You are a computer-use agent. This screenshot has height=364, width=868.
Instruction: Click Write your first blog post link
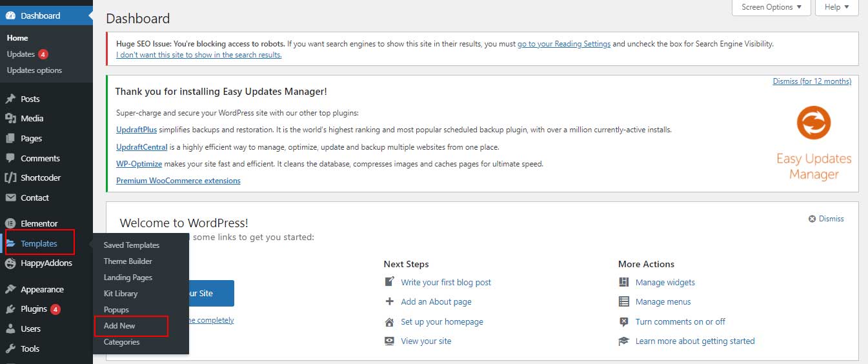coord(446,282)
